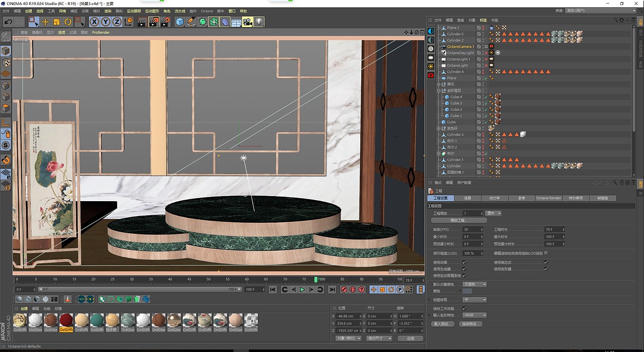Viewport: 644px width, 352px height.
Task: Click the 保存预设... button
Action: click(x=470, y=324)
